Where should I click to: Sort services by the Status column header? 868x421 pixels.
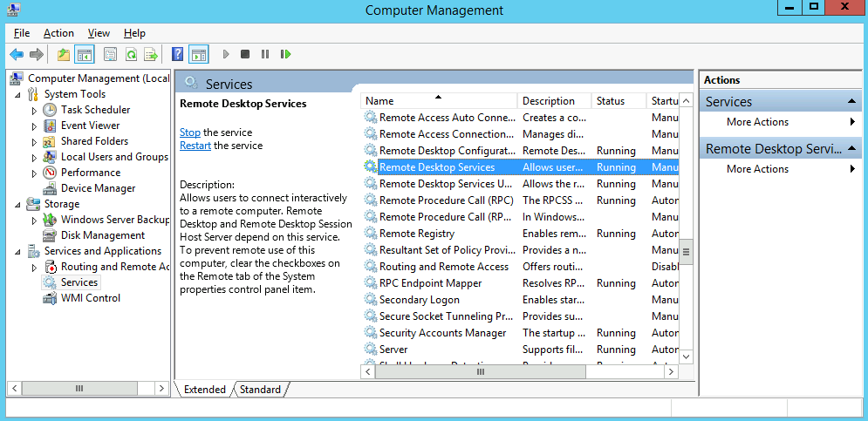pos(611,101)
